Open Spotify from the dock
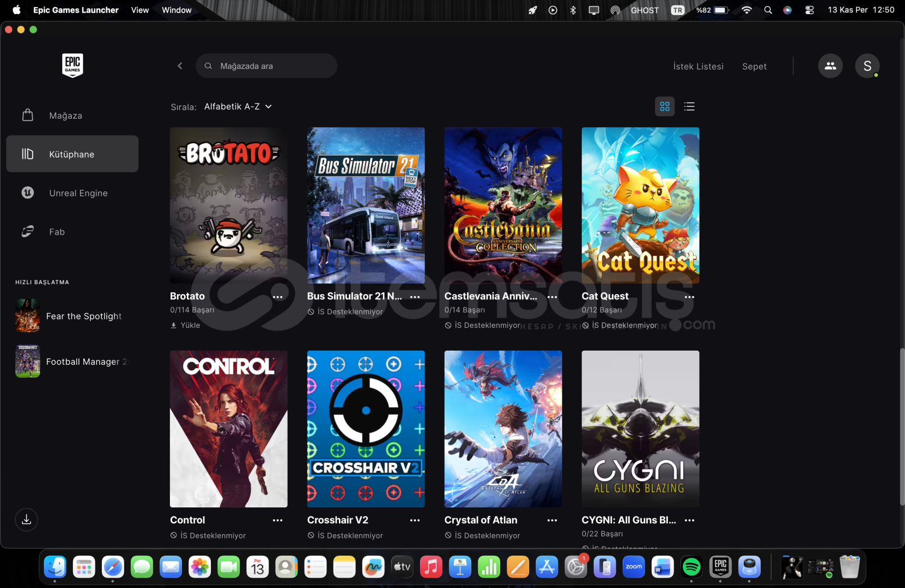Screen dimensions: 905x588 [x=691, y=567]
